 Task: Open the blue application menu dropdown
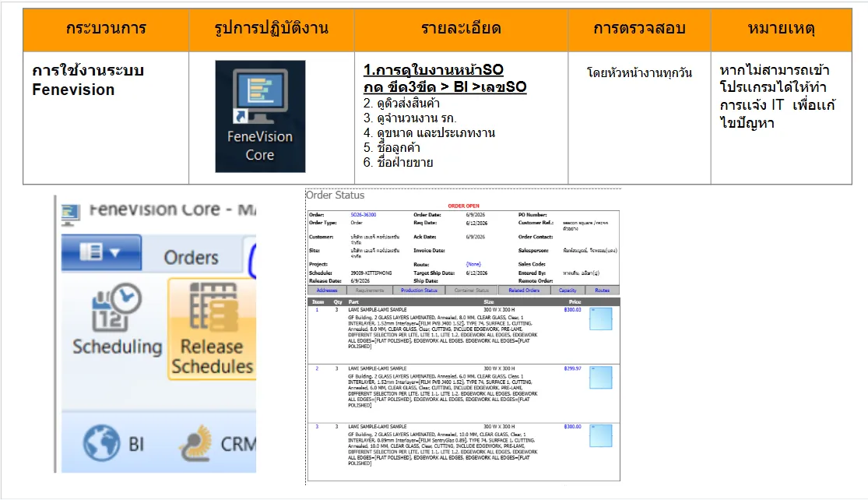tap(101, 252)
